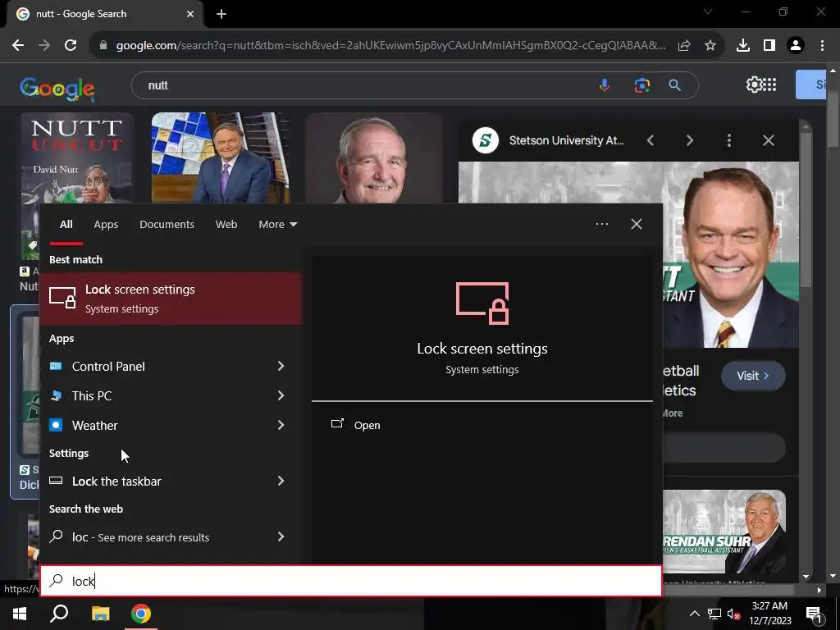Click the Windows search box with 'lock'
840x630 pixels.
tap(351, 581)
